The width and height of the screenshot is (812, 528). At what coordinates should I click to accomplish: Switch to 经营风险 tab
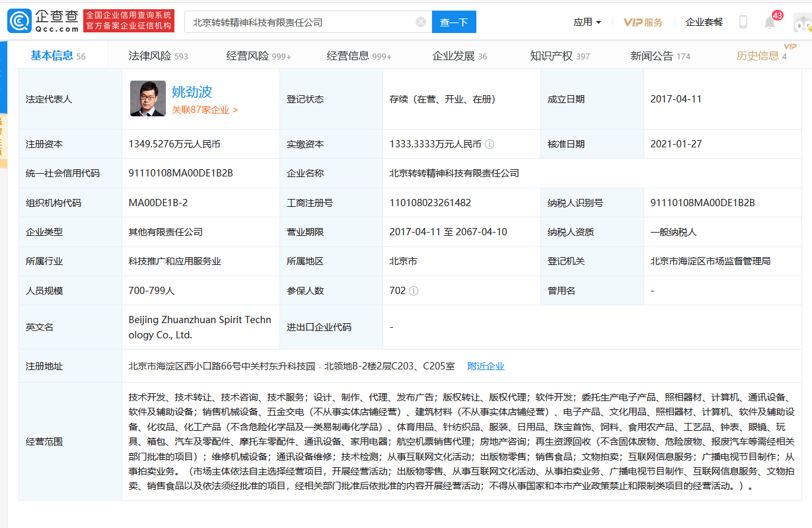[258, 56]
